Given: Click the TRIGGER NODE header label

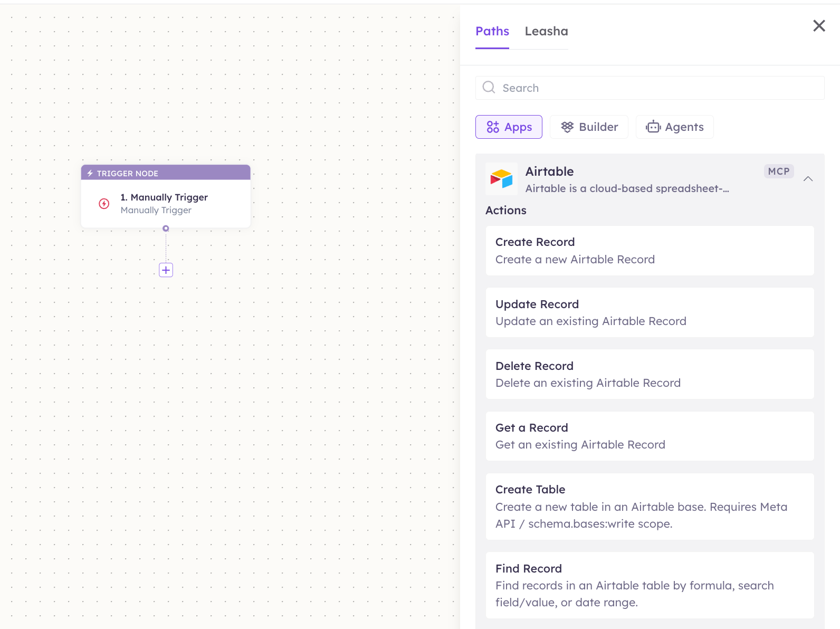Looking at the screenshot, I should point(128,173).
